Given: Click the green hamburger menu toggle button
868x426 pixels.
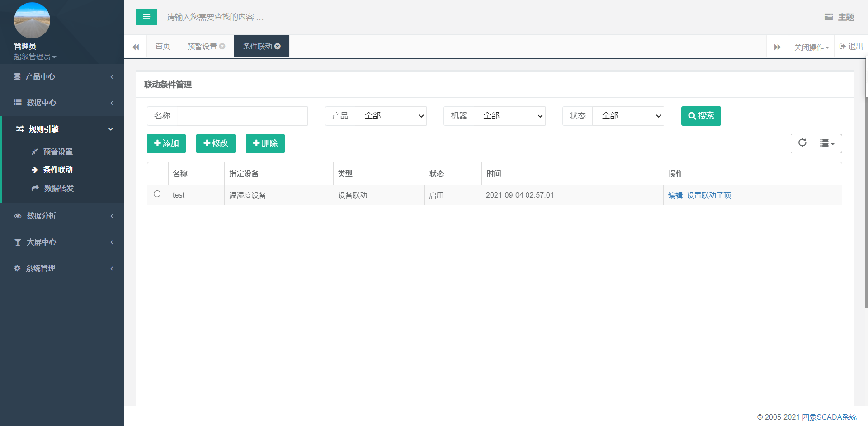Looking at the screenshot, I should (x=146, y=17).
